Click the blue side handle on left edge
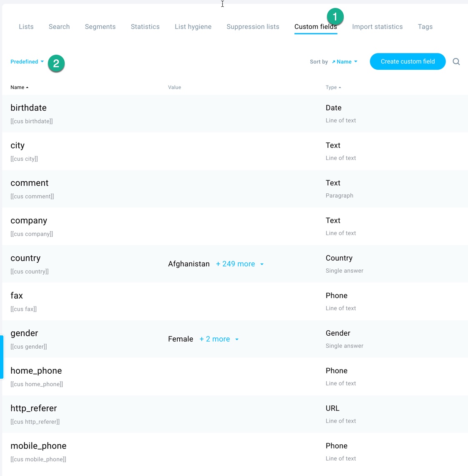Screen dimensions: 468x476 click(x=2, y=357)
